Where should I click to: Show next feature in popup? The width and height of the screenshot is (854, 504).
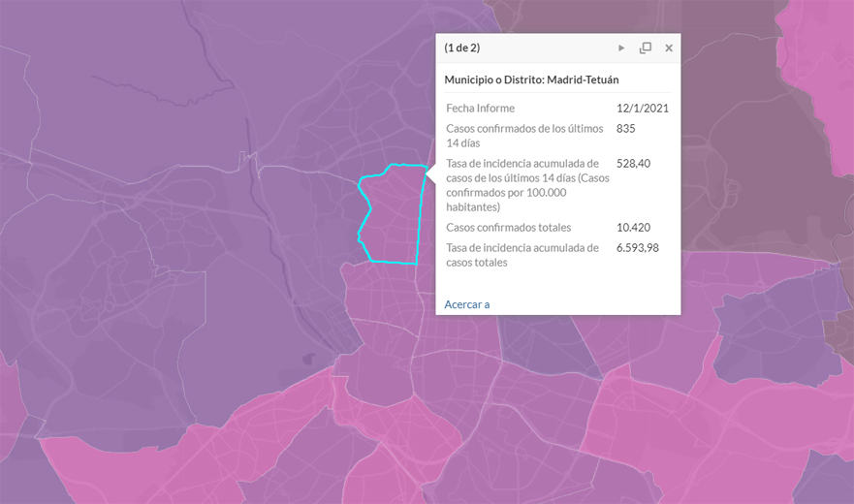click(x=621, y=47)
